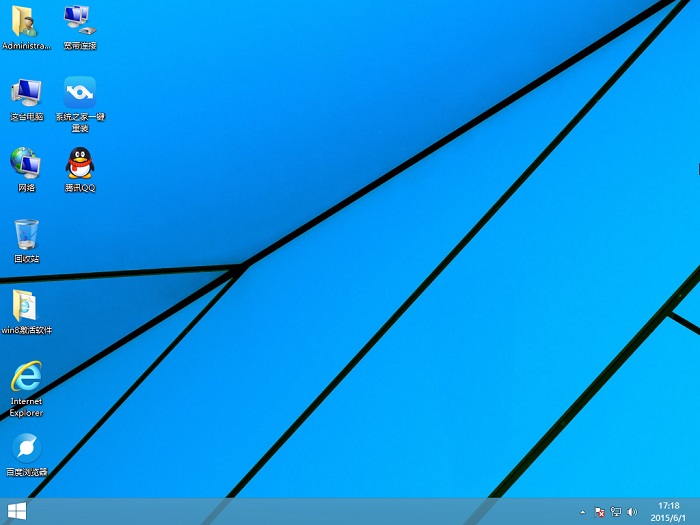Screen dimensions: 700x525
Task: Click the taskbar clock showing 17:18
Action: coord(668,506)
